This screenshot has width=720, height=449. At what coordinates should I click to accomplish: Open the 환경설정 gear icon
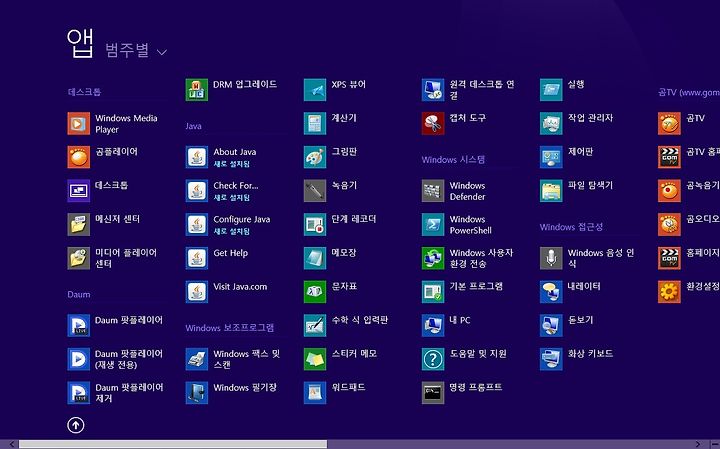669,292
